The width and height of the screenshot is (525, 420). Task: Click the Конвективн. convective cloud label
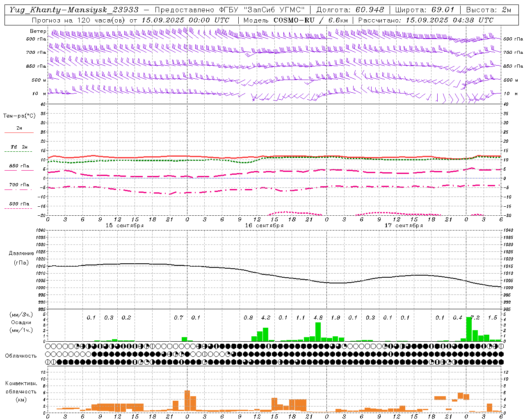21,383
